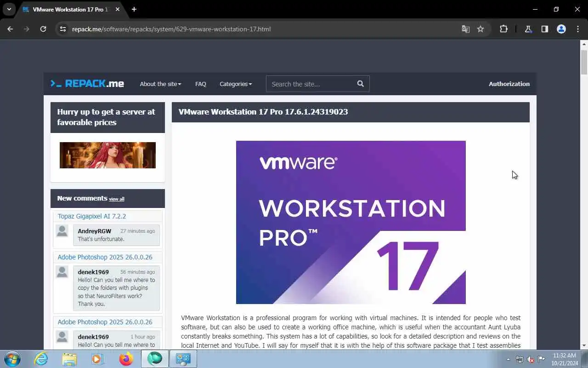Toggle the browser side panel
This screenshot has width=588, height=368.
(x=545, y=29)
